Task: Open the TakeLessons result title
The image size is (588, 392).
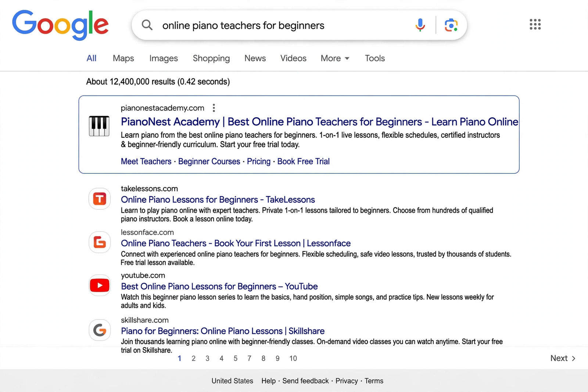Action: [x=218, y=199]
